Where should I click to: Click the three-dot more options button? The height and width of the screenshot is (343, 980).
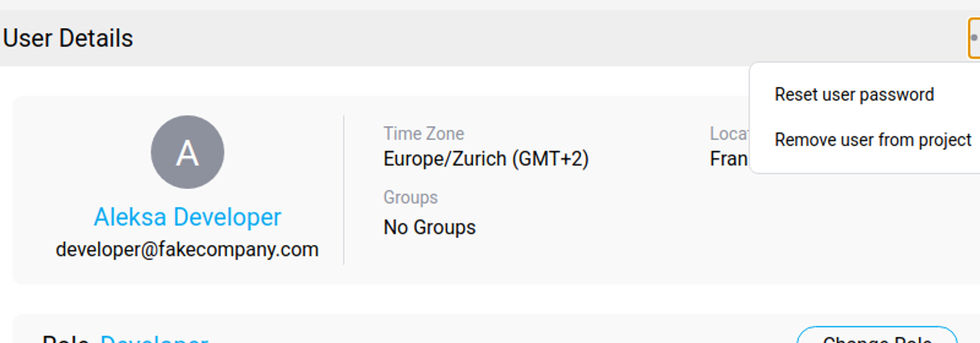pos(974,38)
